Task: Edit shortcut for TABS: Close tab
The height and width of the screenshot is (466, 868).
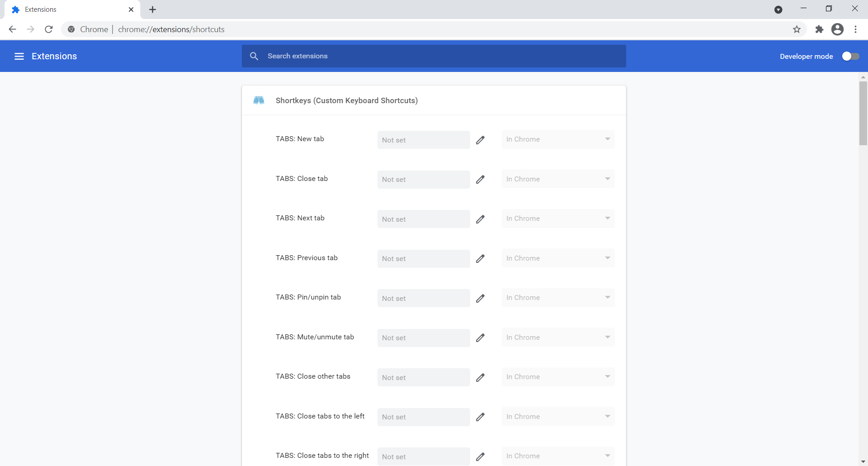Action: click(480, 180)
